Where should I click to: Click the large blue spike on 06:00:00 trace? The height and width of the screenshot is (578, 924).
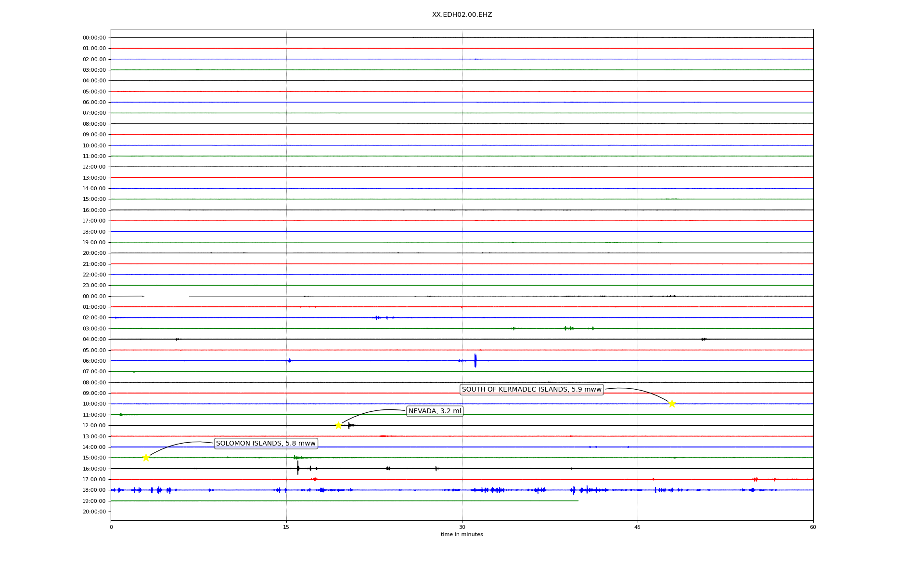[475, 360]
